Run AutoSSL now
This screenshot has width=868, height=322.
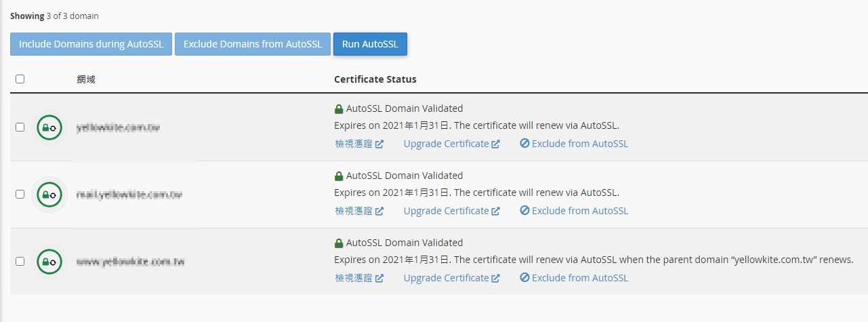tap(370, 44)
